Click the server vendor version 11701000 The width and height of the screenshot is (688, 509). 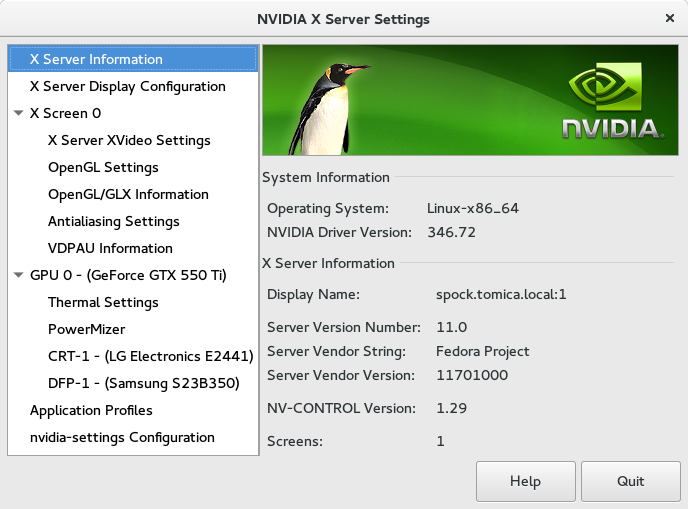472,375
